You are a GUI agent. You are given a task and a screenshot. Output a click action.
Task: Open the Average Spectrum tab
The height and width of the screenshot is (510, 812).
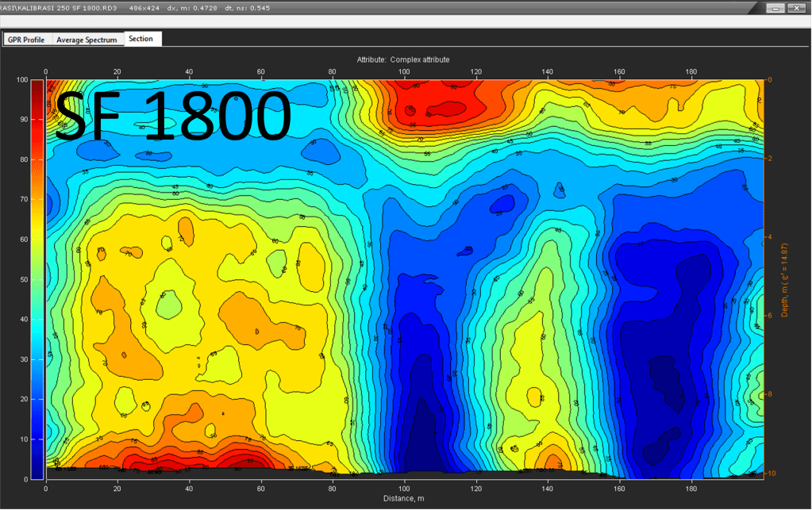point(87,40)
